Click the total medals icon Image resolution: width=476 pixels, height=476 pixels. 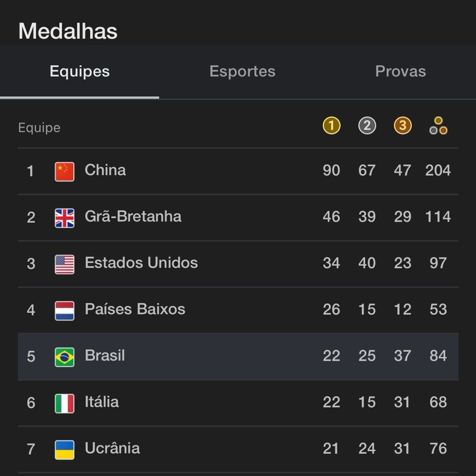point(438,125)
